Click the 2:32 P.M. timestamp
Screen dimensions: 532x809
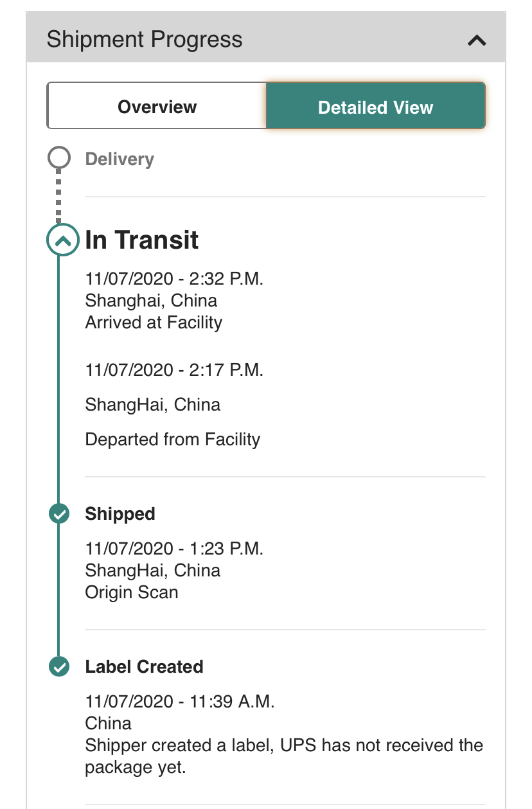pyautogui.click(x=174, y=279)
